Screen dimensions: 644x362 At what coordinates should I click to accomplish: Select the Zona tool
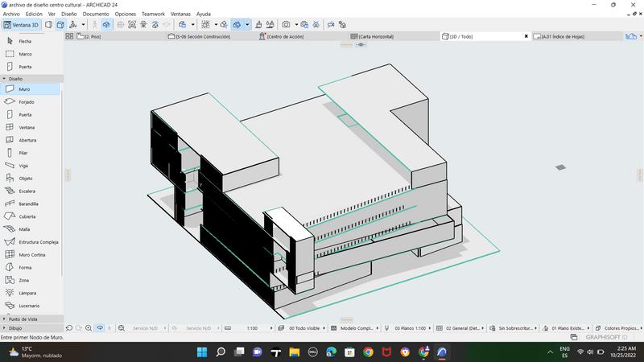tap(24, 280)
